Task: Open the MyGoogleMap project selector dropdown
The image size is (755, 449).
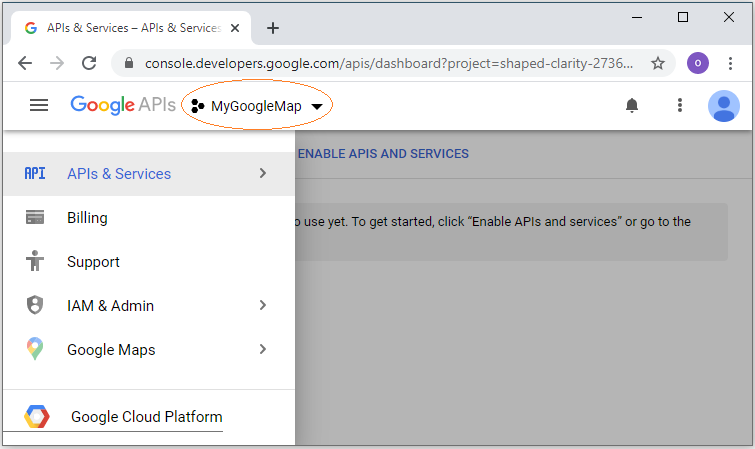Action: (x=257, y=106)
